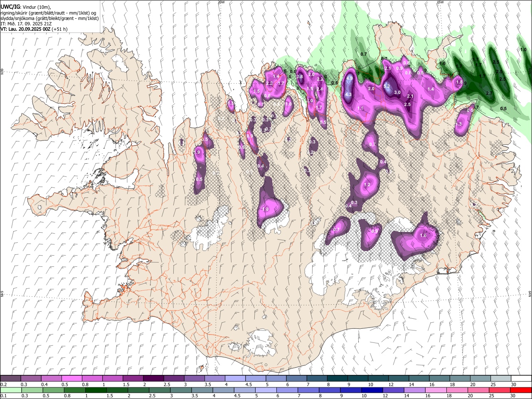
Task: Click the '1.8' value on northeast coast
Action: pos(459,82)
